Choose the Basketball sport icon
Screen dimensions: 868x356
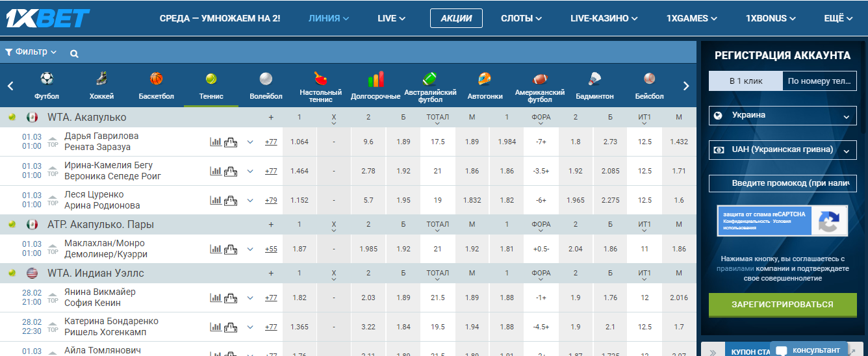coord(157,79)
